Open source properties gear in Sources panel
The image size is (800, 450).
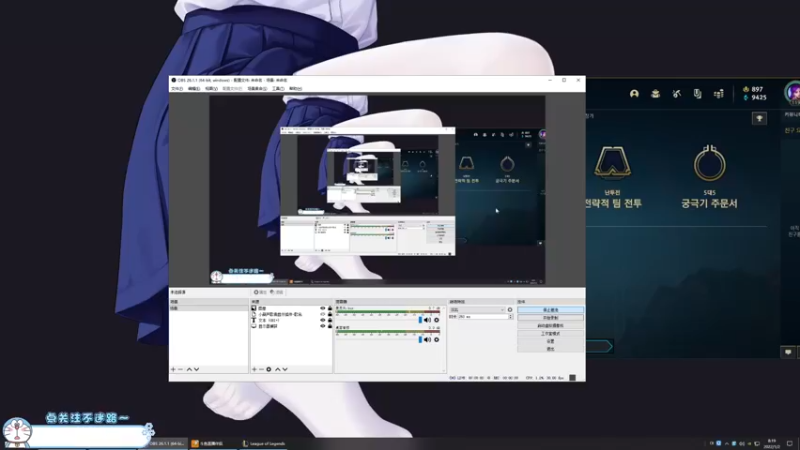click(269, 369)
